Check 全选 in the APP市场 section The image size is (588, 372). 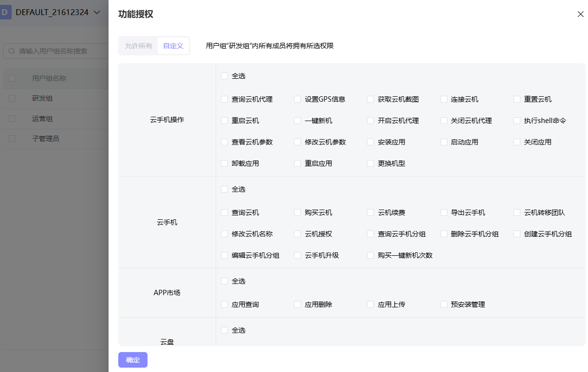(224, 281)
